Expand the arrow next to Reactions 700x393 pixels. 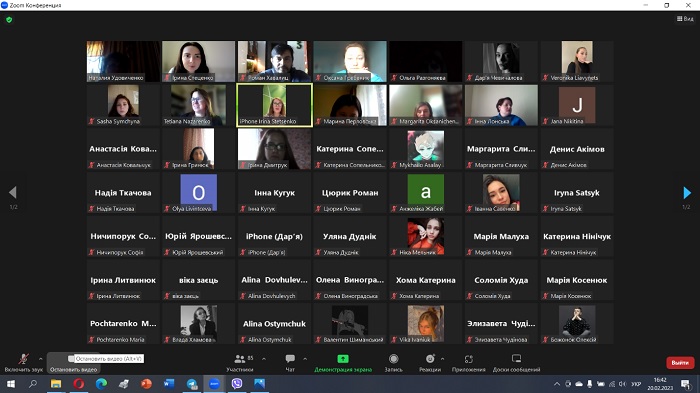coord(442,359)
